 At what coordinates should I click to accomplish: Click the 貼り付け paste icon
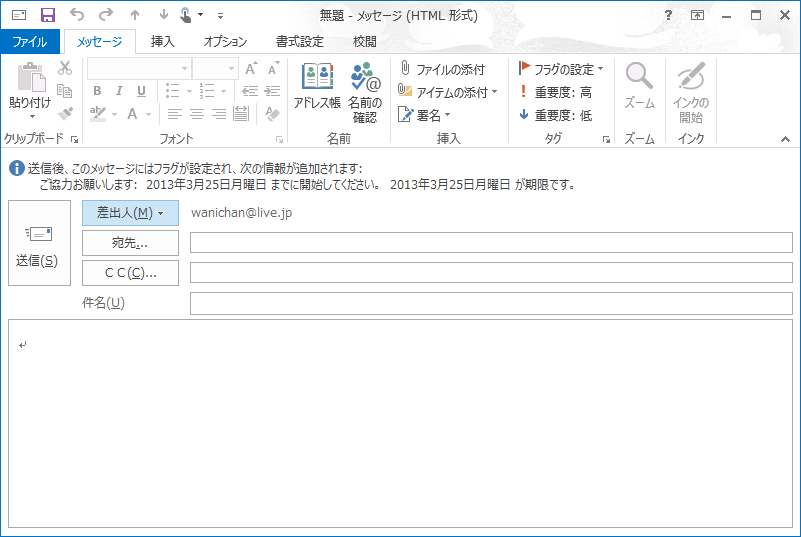click(x=31, y=77)
